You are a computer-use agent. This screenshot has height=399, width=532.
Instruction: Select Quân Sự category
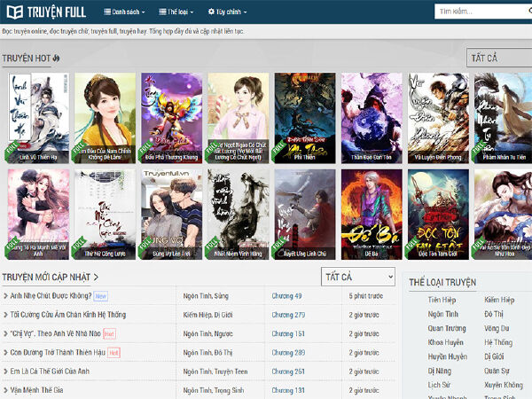tap(497, 371)
